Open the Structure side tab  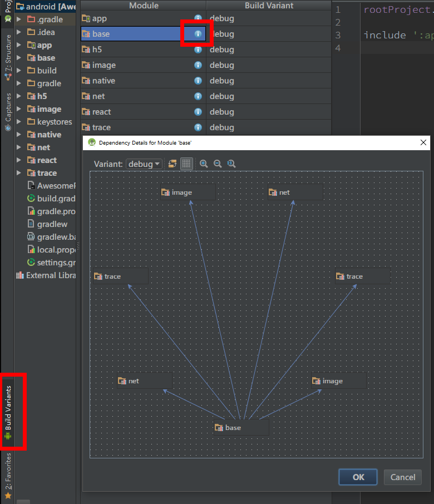click(8, 57)
